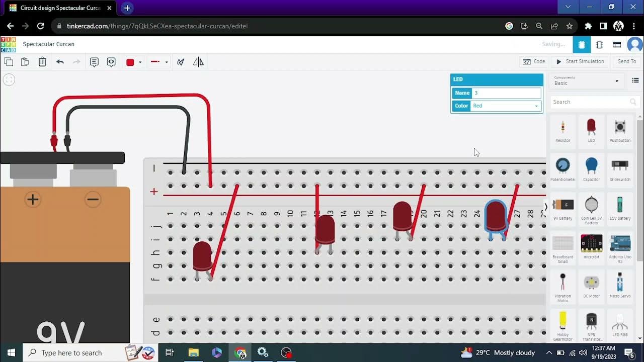Select the Potentiometer component
The height and width of the screenshot is (362, 644).
(562, 169)
